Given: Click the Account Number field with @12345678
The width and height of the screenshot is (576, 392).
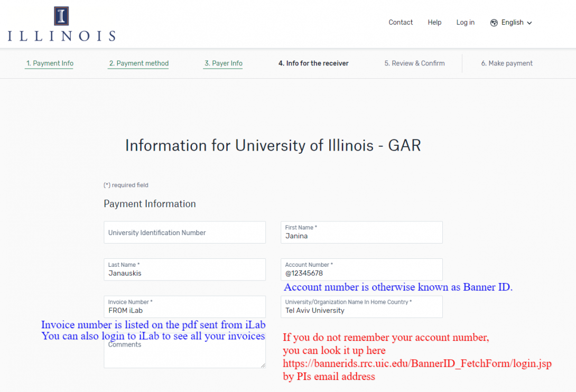Looking at the screenshot, I should [361, 269].
